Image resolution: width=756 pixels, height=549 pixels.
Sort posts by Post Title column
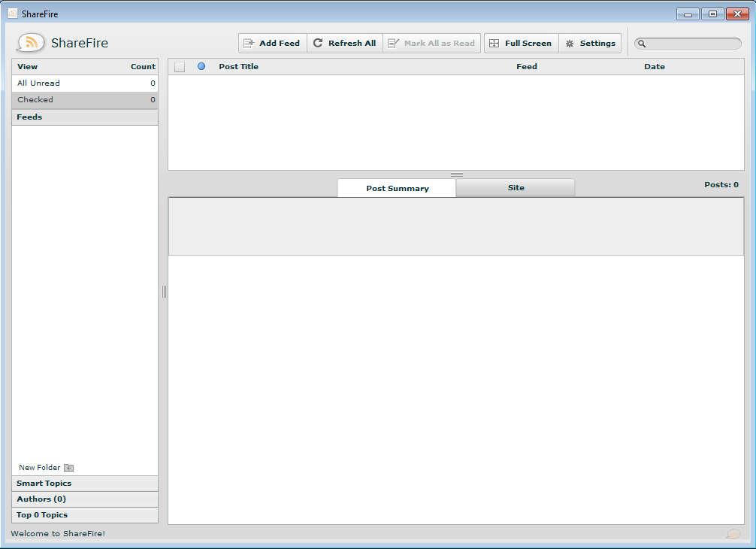pyautogui.click(x=239, y=67)
